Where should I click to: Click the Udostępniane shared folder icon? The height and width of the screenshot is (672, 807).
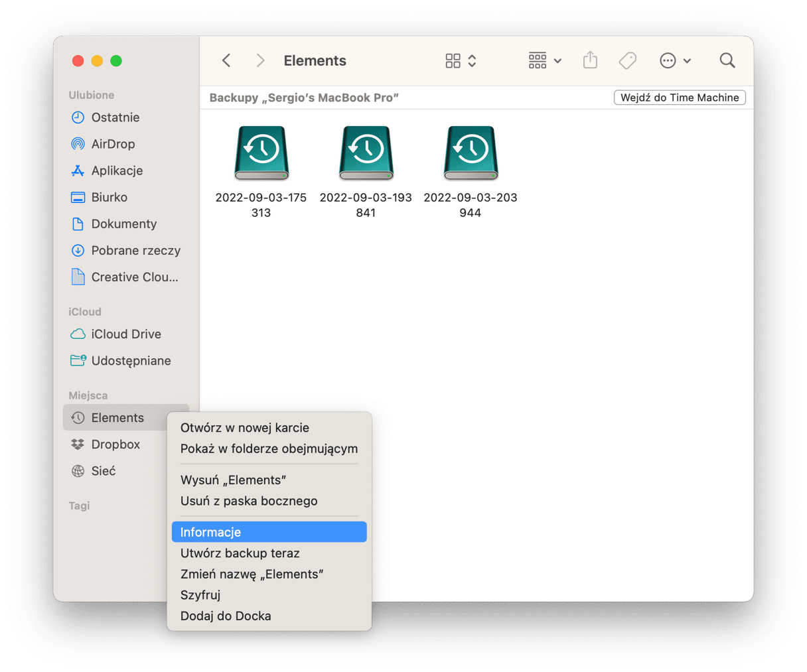(x=78, y=360)
